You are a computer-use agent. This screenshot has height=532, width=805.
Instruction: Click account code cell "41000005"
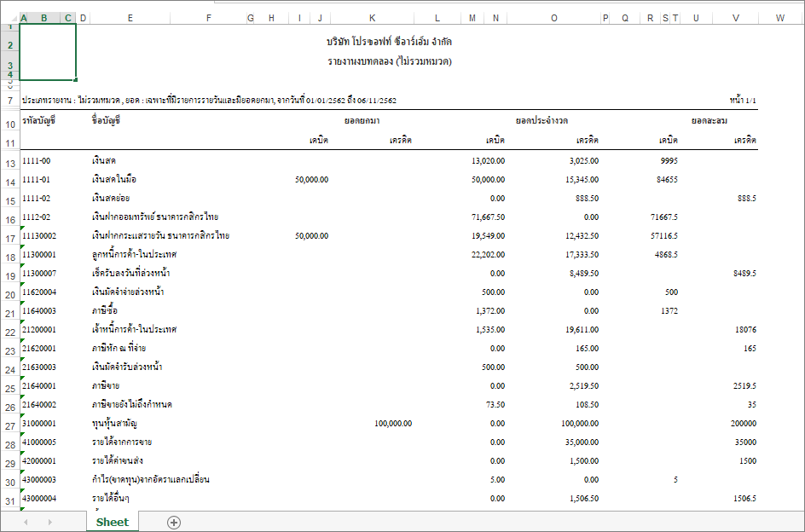[39, 442]
